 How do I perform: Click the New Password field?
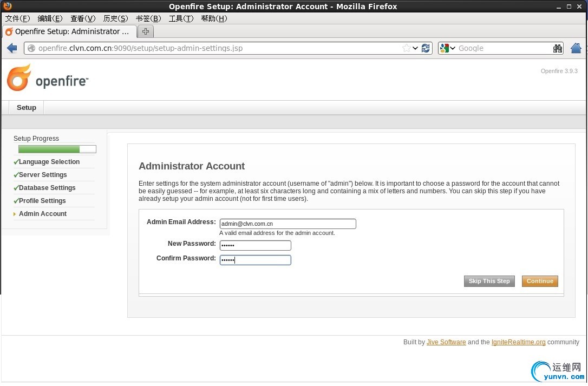pos(256,245)
